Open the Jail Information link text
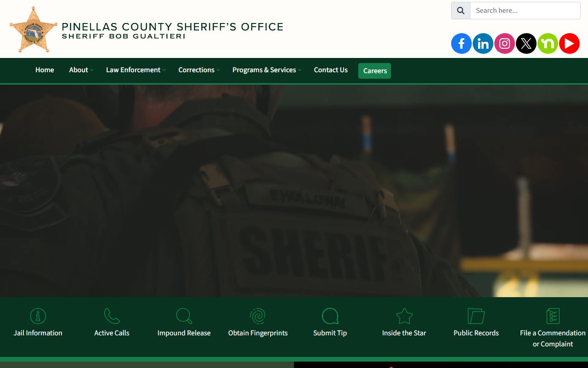Image resolution: width=588 pixels, height=368 pixels. [38, 333]
